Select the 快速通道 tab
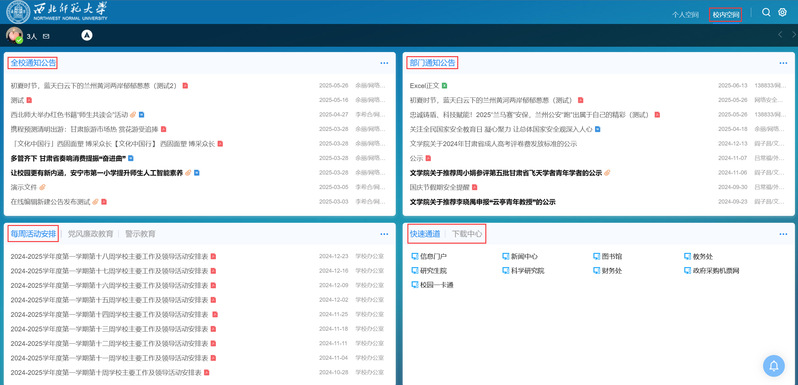The width and height of the screenshot is (798, 385). coord(425,234)
